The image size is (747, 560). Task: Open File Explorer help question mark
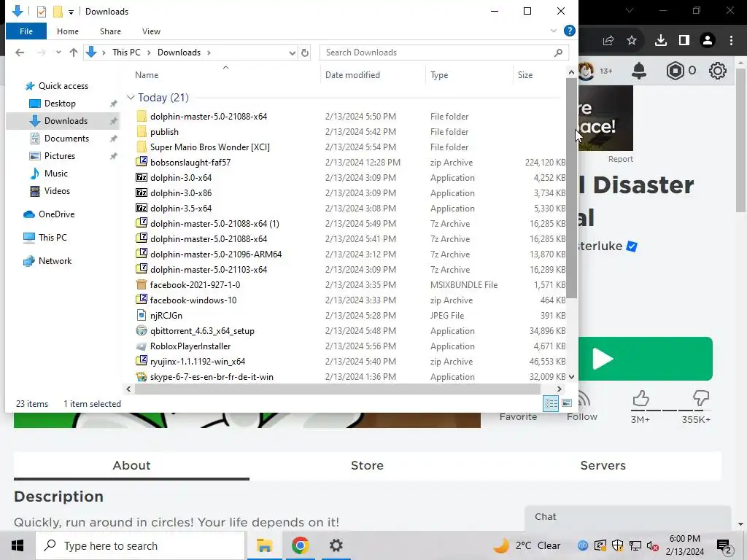coord(569,31)
